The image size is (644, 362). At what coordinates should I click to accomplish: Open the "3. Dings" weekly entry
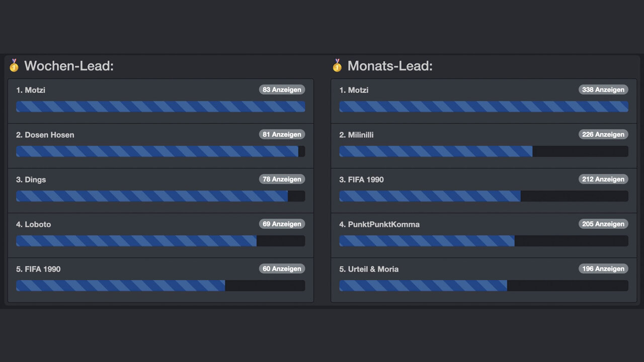(160, 191)
